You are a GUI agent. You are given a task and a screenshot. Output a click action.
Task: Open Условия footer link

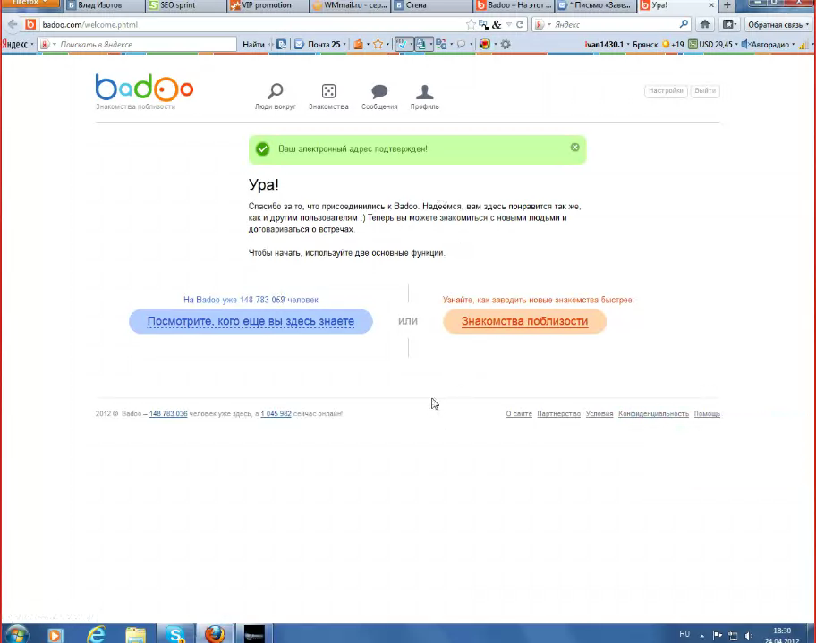pos(599,413)
